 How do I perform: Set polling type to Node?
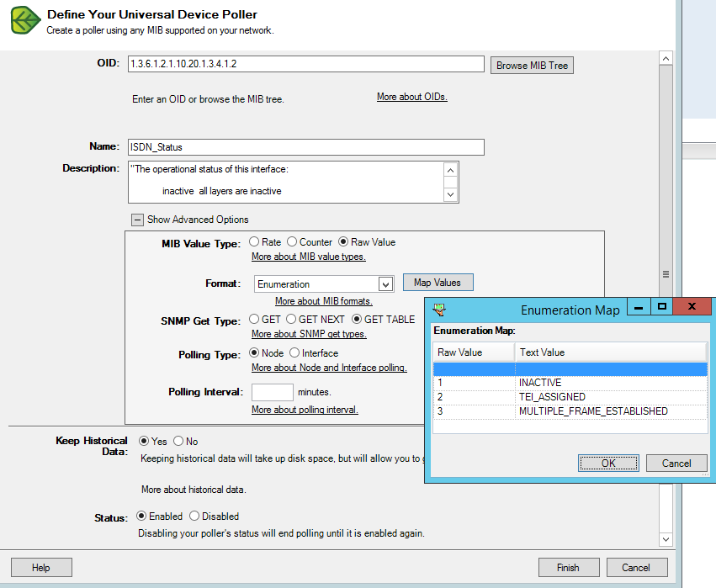[x=254, y=353]
